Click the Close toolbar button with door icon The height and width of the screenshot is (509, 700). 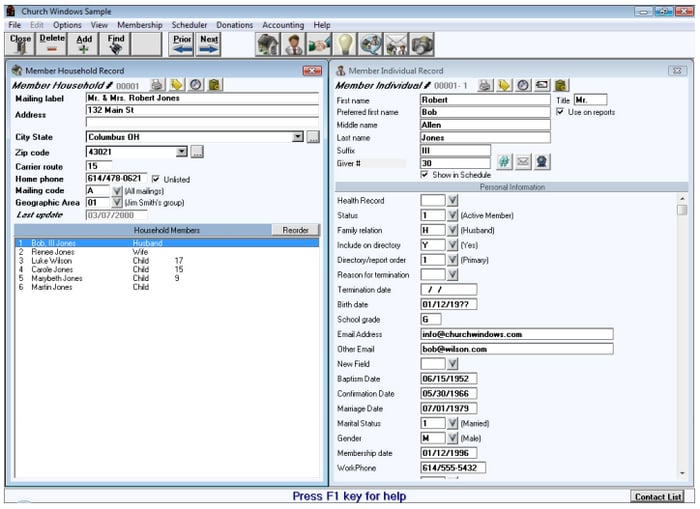tap(21, 44)
